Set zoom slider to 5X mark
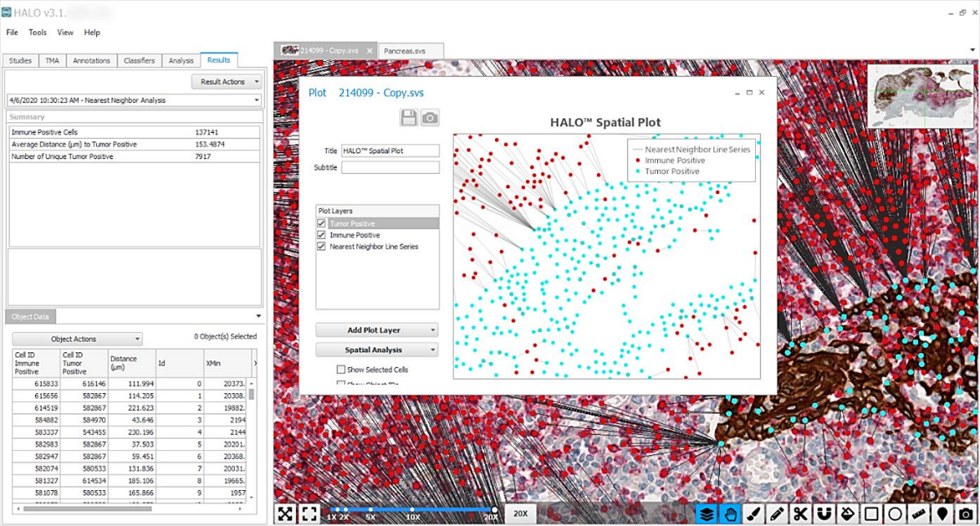980x526 pixels. [371, 511]
